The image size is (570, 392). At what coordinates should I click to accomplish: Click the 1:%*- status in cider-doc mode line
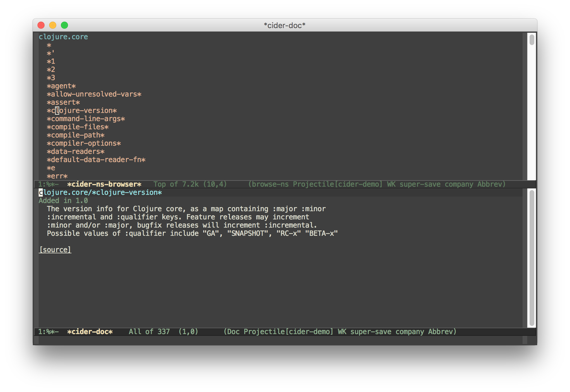(48, 332)
